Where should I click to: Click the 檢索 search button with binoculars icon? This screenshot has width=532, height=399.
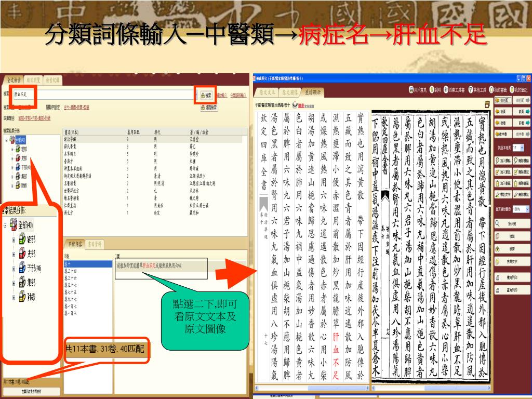coord(206,96)
